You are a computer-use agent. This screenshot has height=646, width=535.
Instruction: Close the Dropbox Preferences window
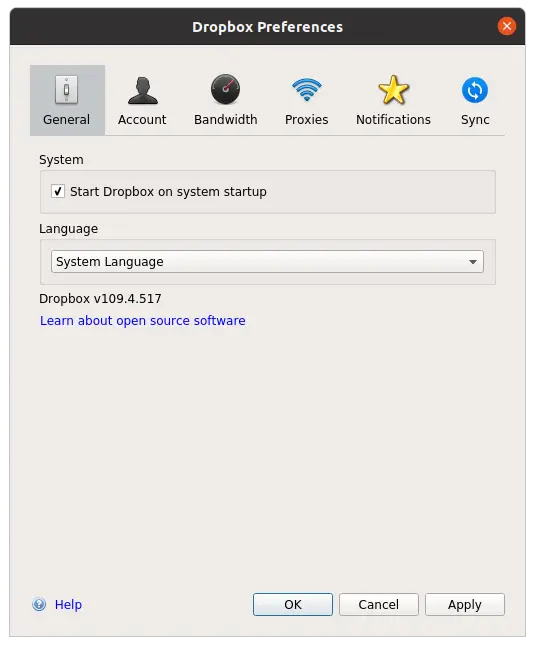(x=507, y=26)
